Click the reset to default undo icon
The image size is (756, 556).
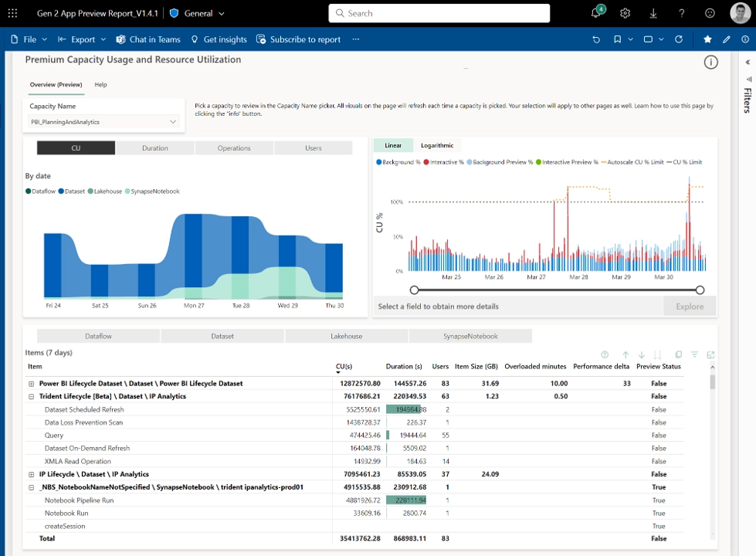pos(596,39)
